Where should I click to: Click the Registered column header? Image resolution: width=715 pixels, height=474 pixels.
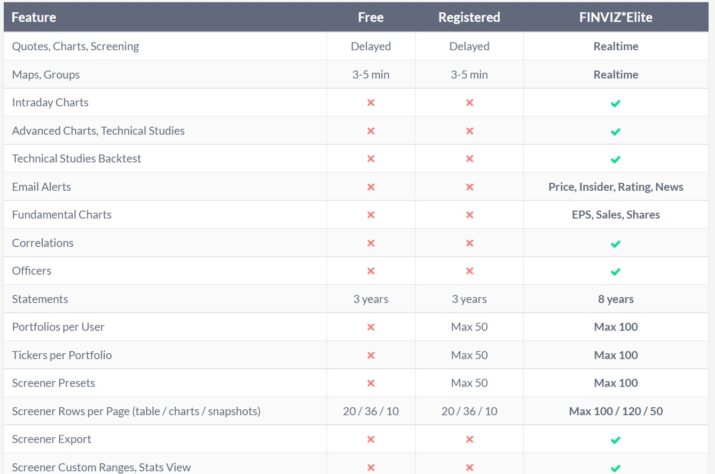pos(469,17)
